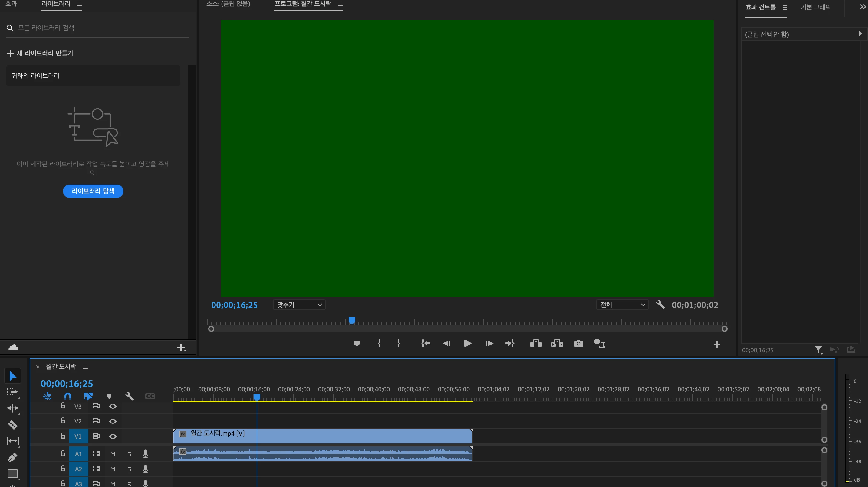868x487 pixels.
Task: Select the Track Select Forward tool
Action: (12, 392)
